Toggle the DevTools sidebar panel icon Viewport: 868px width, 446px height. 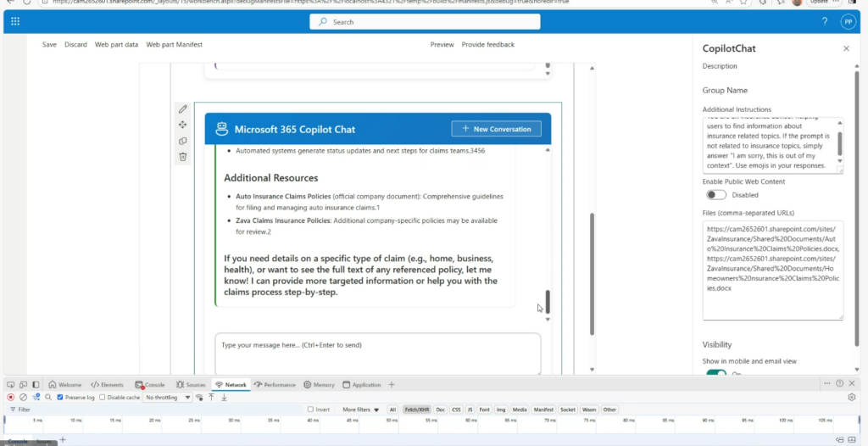coord(36,384)
